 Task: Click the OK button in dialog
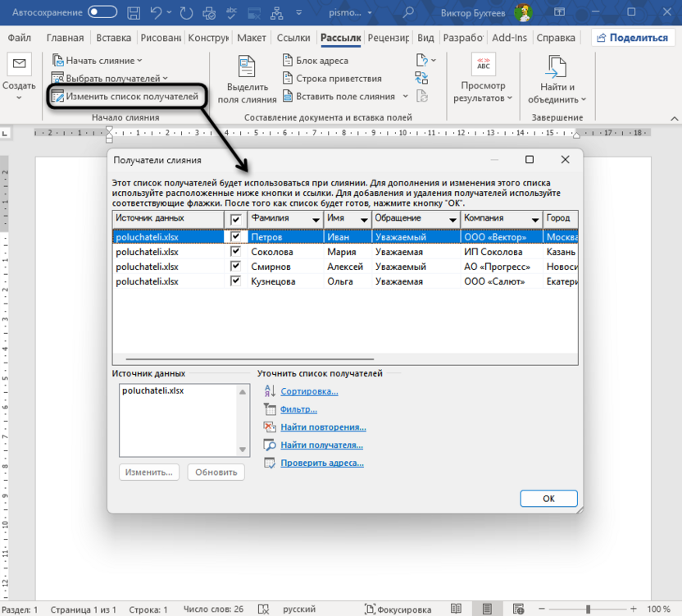[x=548, y=499]
